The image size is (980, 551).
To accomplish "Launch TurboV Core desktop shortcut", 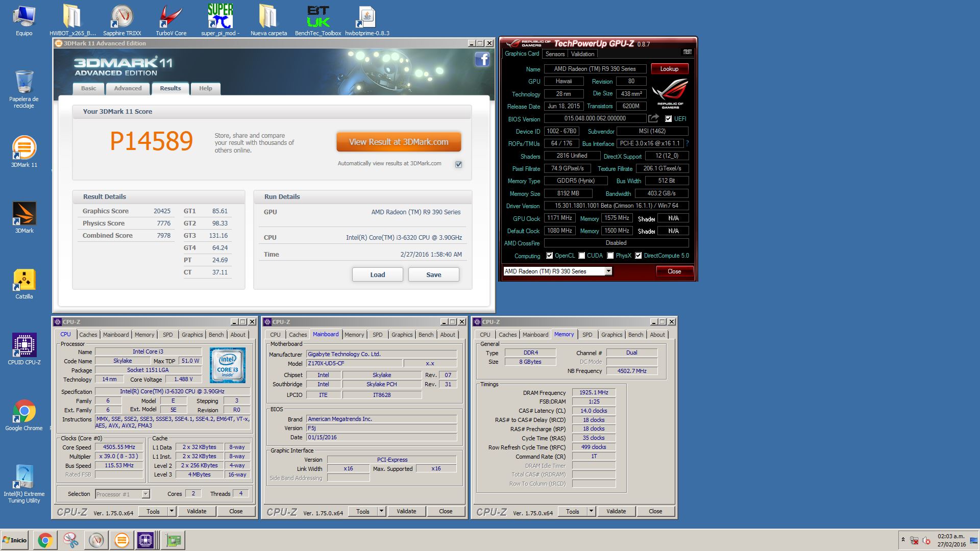I will coord(171,20).
